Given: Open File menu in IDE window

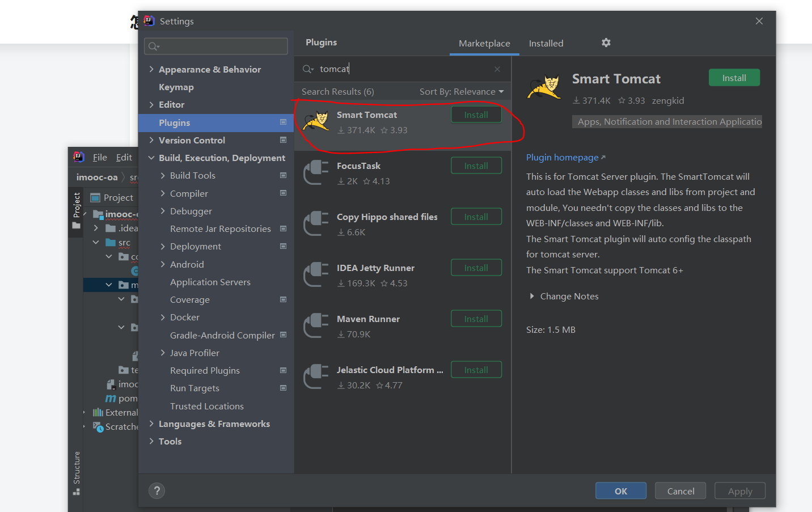Looking at the screenshot, I should (x=100, y=157).
